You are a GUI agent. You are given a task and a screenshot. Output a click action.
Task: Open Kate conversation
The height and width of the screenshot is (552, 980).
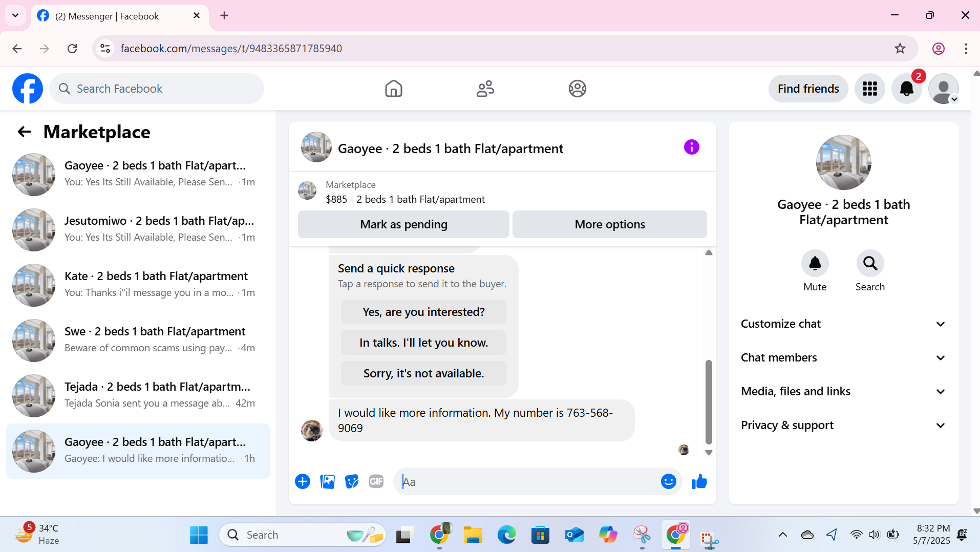(x=138, y=285)
